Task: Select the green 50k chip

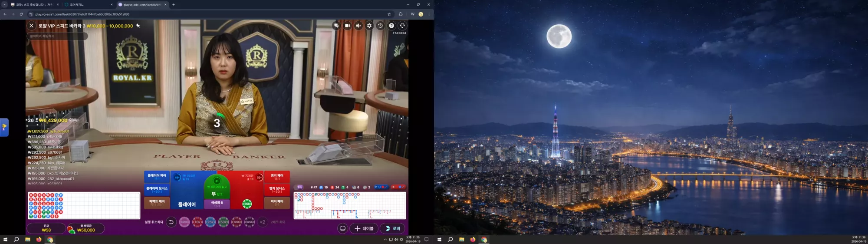Action: click(224, 222)
